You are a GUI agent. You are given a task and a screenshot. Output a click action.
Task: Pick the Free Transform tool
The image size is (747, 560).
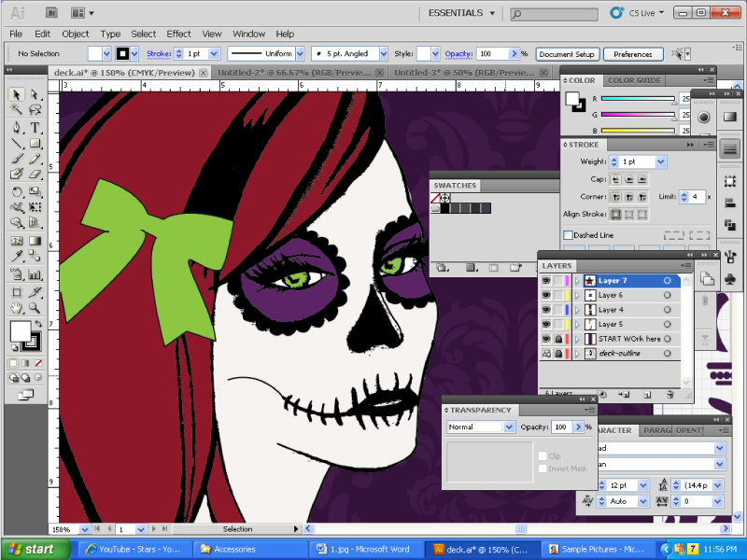(x=35, y=207)
